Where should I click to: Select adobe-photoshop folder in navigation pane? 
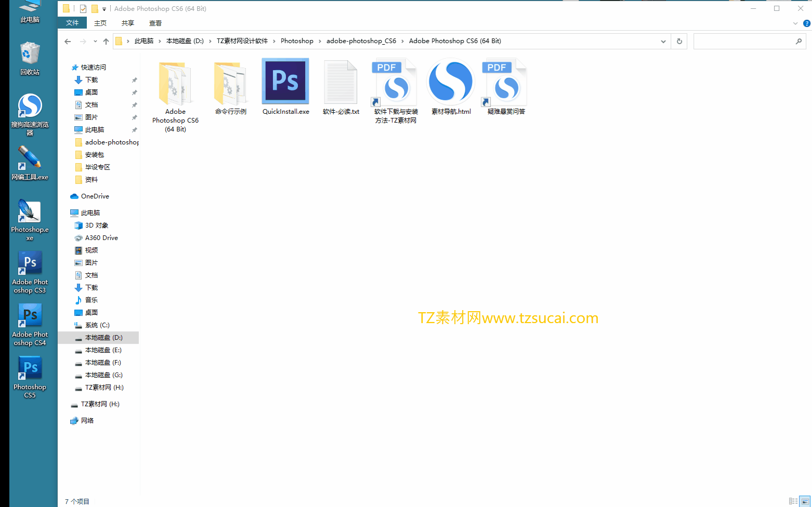point(112,142)
